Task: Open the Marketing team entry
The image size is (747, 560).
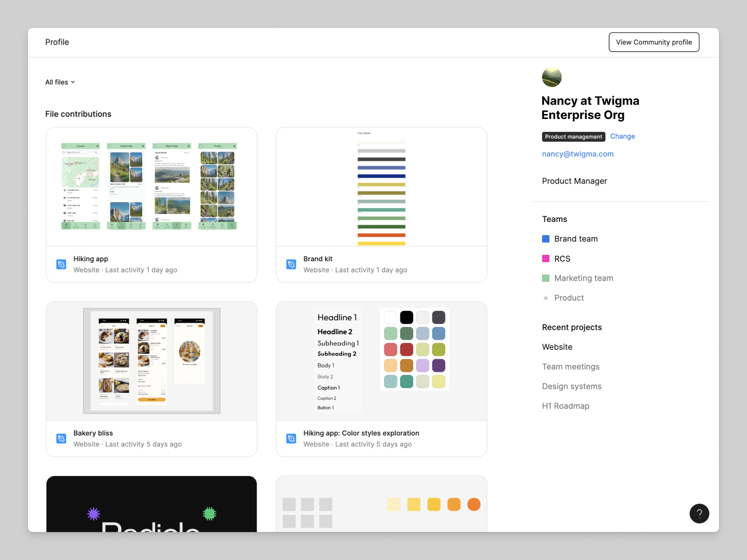Action: [583, 278]
